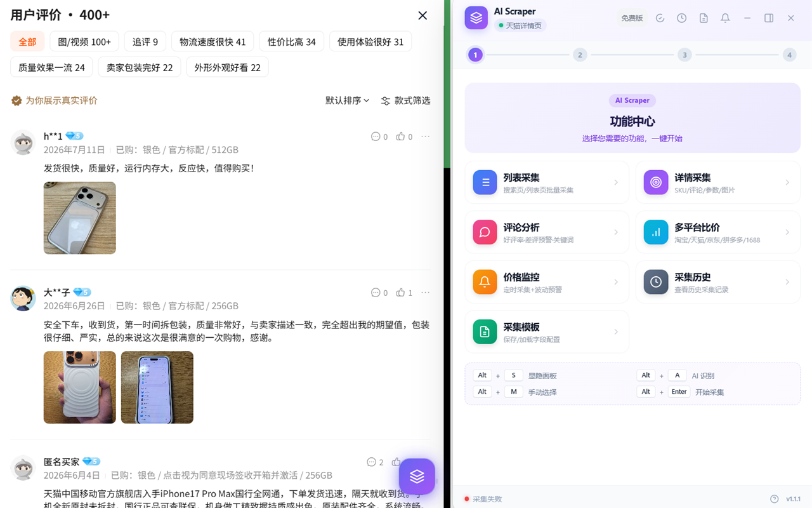Open comments for 大**子 review
This screenshot has width=812, height=508.
379,293
